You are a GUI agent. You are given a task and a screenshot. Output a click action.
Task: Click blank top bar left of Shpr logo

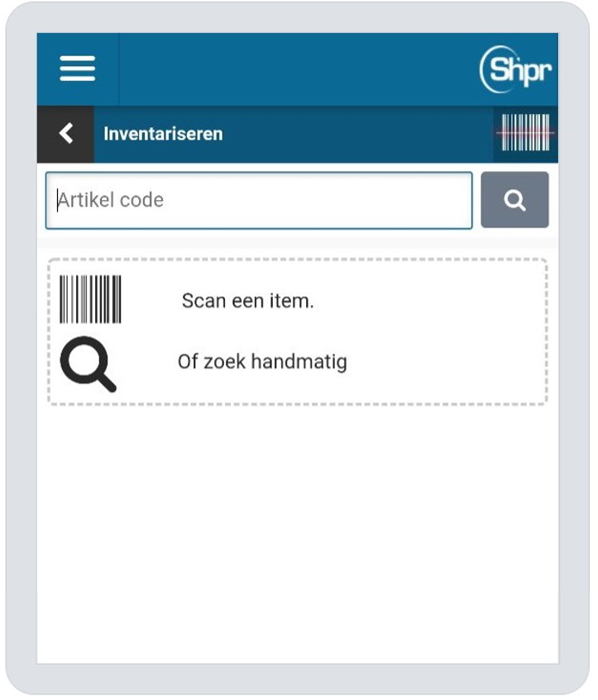298,69
